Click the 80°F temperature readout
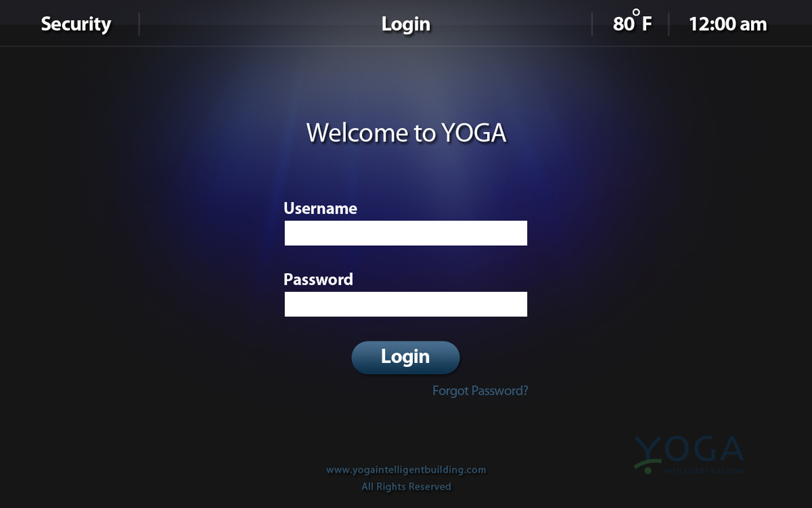The height and width of the screenshot is (508, 812). coord(632,24)
